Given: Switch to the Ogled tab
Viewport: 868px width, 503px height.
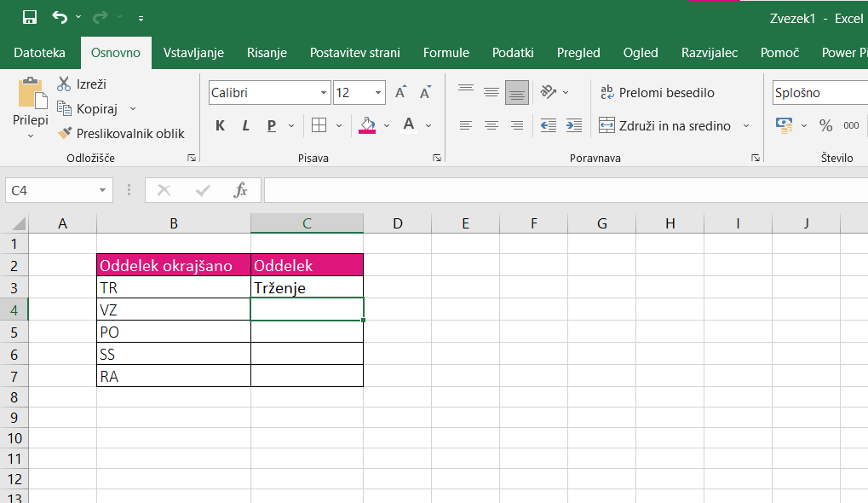Looking at the screenshot, I should coord(641,53).
